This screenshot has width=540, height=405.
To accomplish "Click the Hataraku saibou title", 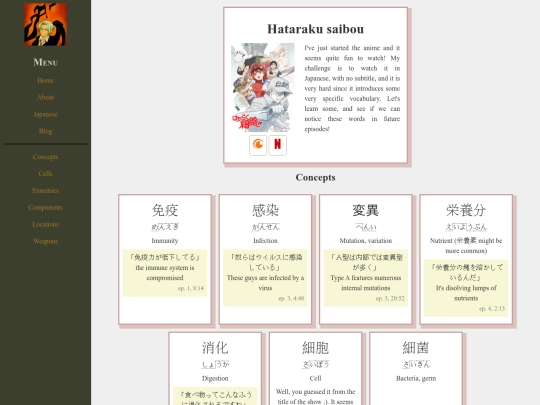I will pyautogui.click(x=315, y=29).
